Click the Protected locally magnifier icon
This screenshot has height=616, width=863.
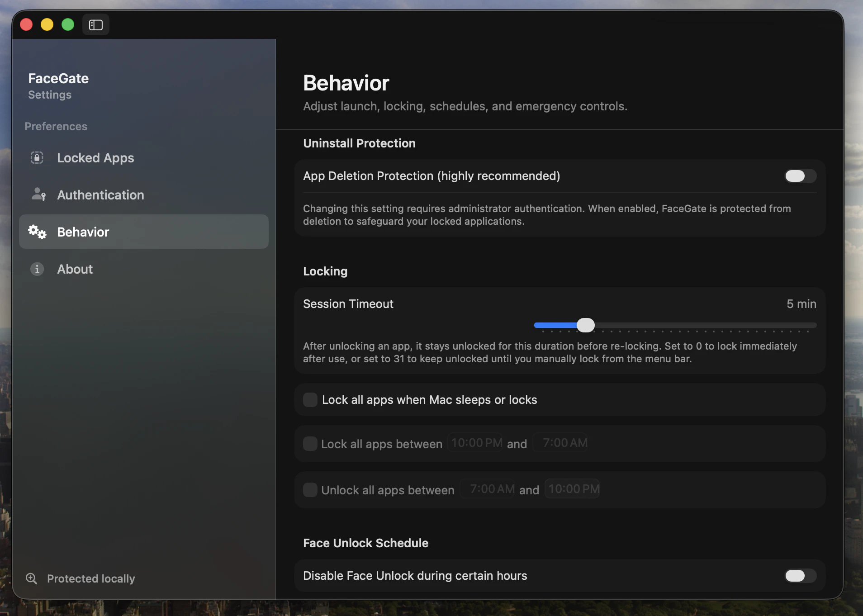click(32, 578)
